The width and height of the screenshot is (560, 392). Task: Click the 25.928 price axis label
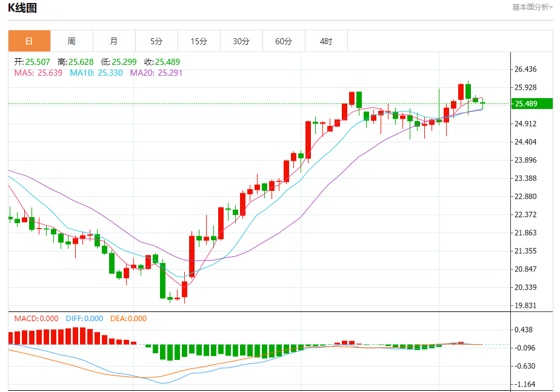[525, 87]
